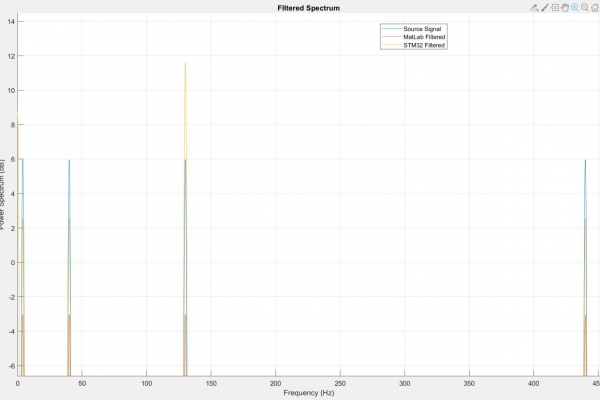Click the y-axis tick label 14

click(11, 21)
